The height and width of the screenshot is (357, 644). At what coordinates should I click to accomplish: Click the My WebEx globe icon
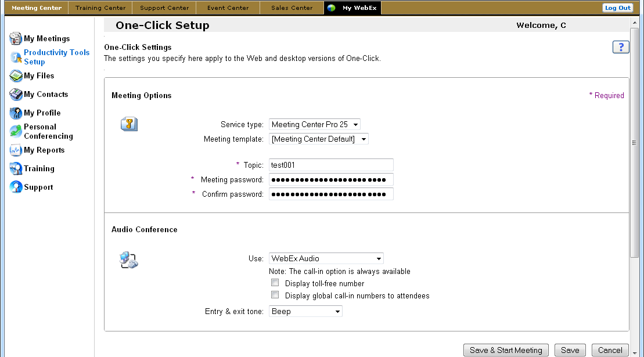pos(332,8)
